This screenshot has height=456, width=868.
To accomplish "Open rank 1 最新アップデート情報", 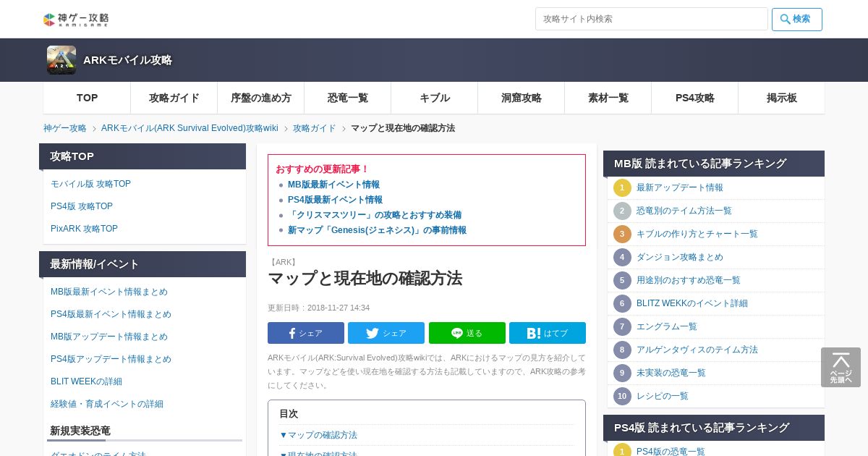I will click(x=680, y=187).
